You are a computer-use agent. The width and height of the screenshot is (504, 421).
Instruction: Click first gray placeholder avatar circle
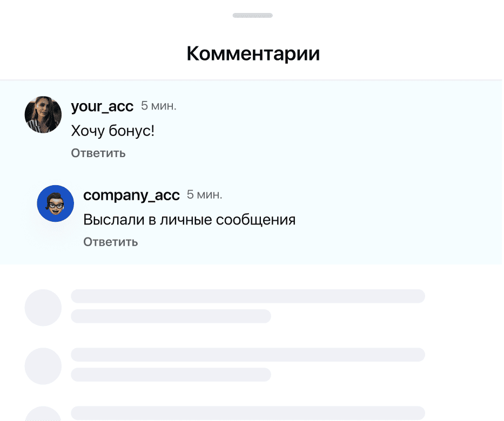click(x=43, y=308)
